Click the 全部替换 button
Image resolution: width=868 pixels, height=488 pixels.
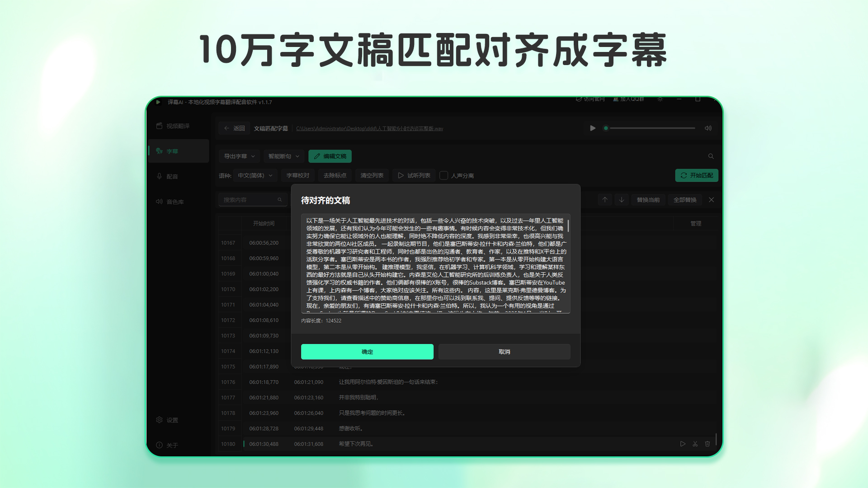pos(685,200)
